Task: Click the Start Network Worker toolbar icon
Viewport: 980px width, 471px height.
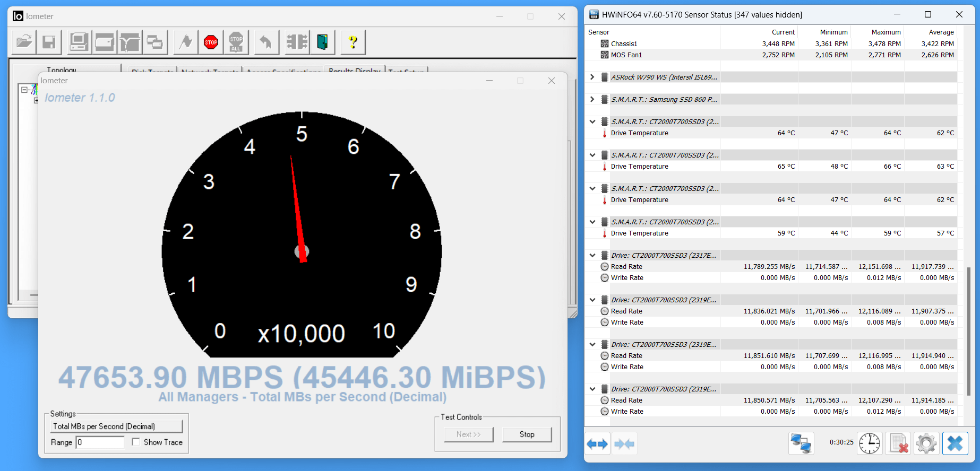Action: (x=130, y=41)
